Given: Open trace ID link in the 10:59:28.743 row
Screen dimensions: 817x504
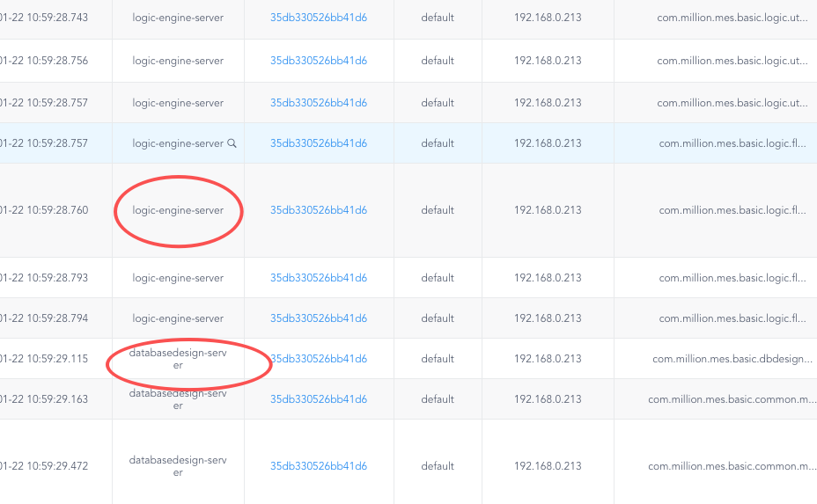Looking at the screenshot, I should click(318, 18).
